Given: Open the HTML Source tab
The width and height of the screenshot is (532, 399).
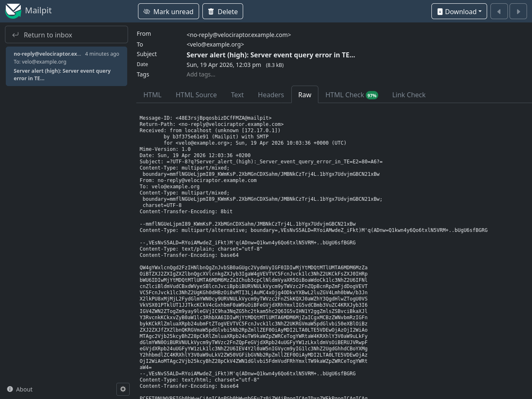Looking at the screenshot, I should (x=196, y=95).
